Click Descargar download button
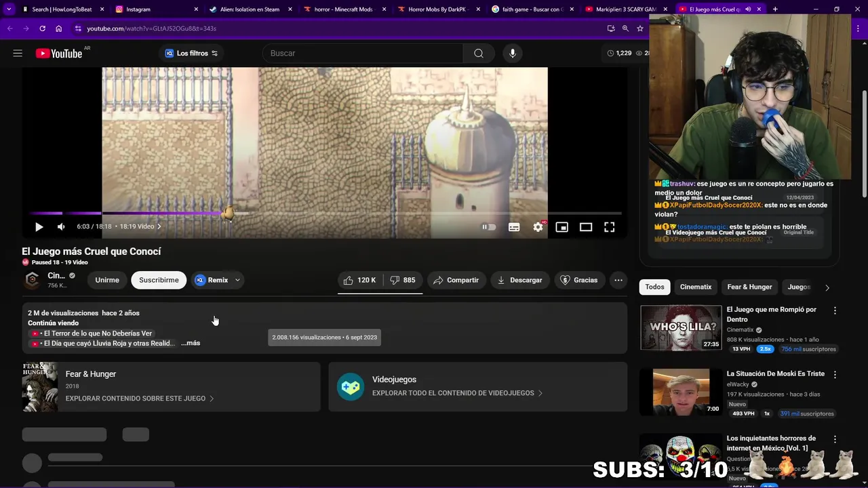868x488 pixels. (519, 280)
